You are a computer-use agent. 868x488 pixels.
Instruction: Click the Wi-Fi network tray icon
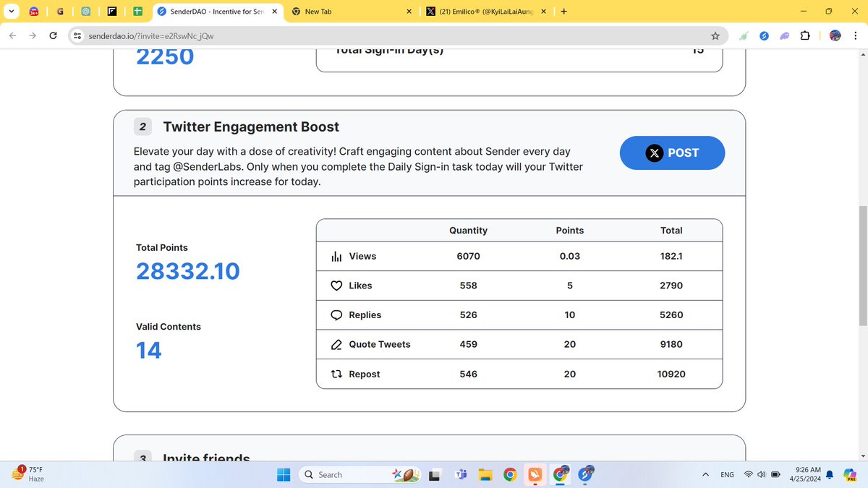(x=749, y=475)
